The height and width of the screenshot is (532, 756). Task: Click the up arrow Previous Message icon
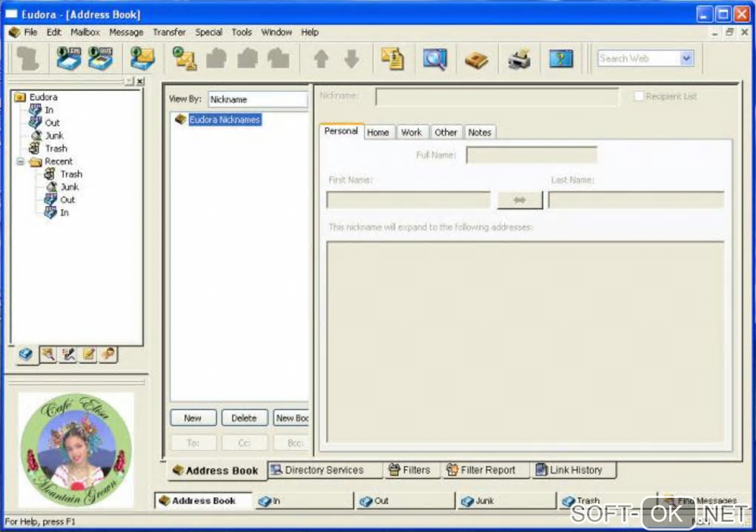pos(321,59)
